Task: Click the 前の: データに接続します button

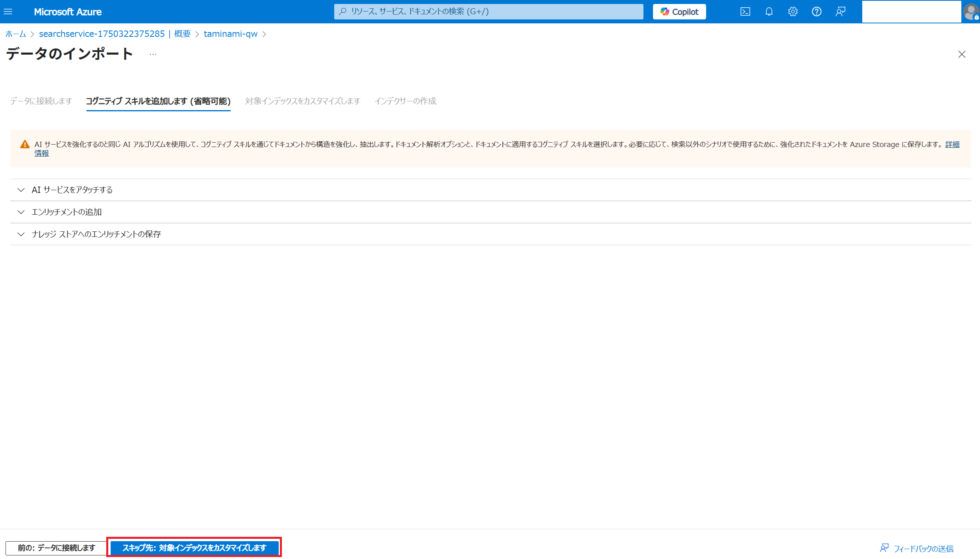Action: click(56, 548)
